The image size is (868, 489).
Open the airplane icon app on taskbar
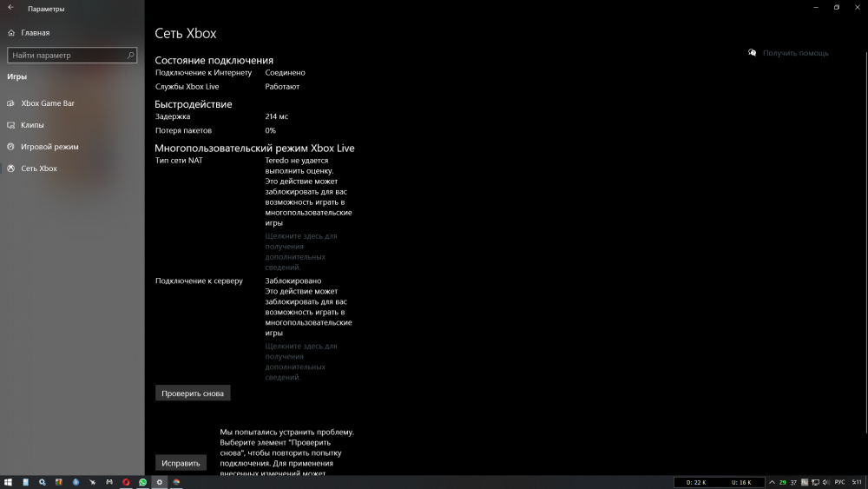click(93, 482)
